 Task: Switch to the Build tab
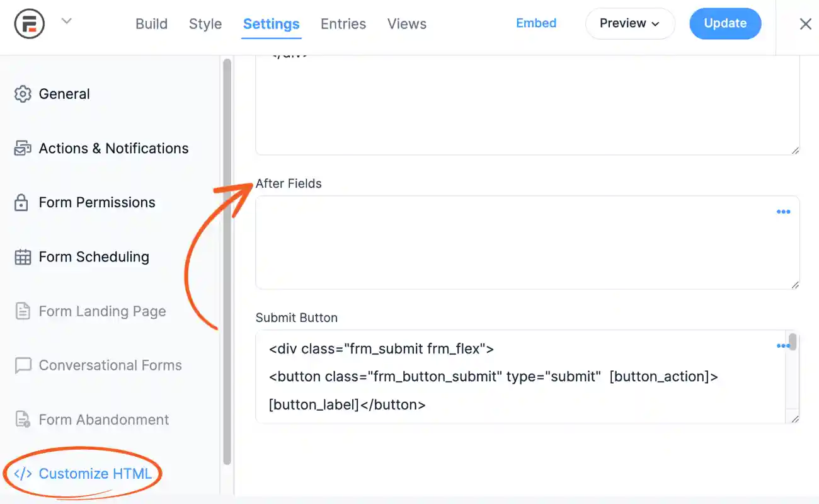151,23
